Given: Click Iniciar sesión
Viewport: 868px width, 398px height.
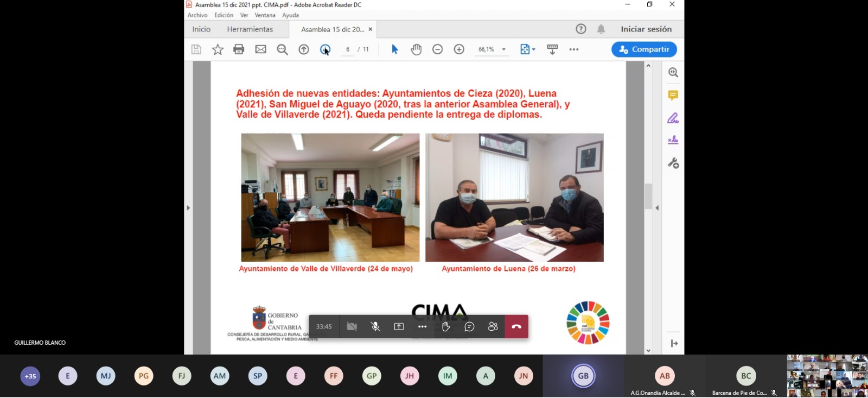Looking at the screenshot, I should (x=646, y=29).
